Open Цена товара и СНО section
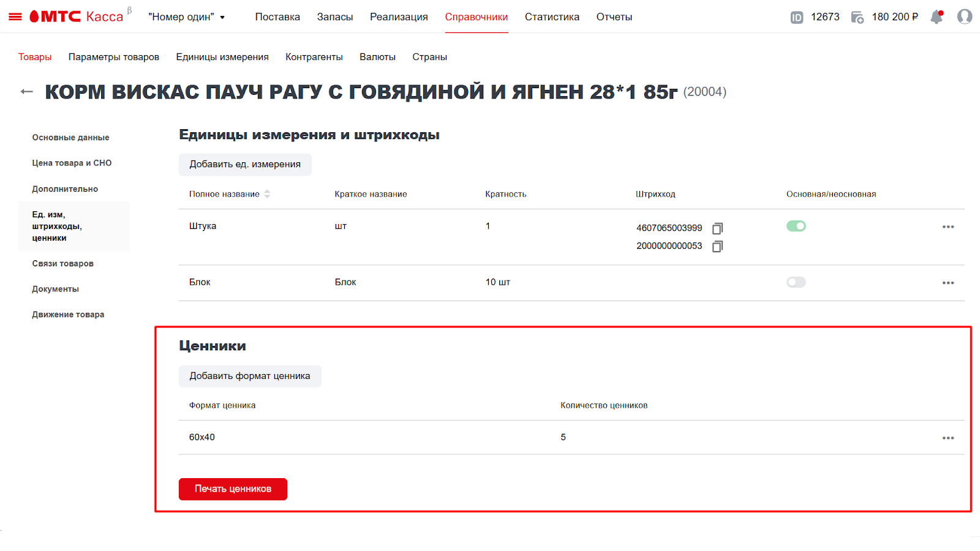The height and width of the screenshot is (551, 980). tap(72, 163)
